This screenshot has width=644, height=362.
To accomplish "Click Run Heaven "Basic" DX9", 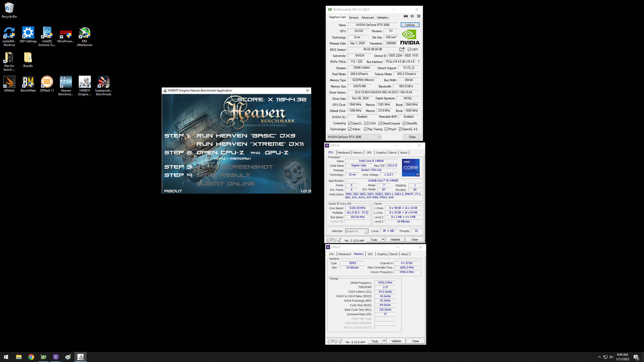I will pos(246,136).
